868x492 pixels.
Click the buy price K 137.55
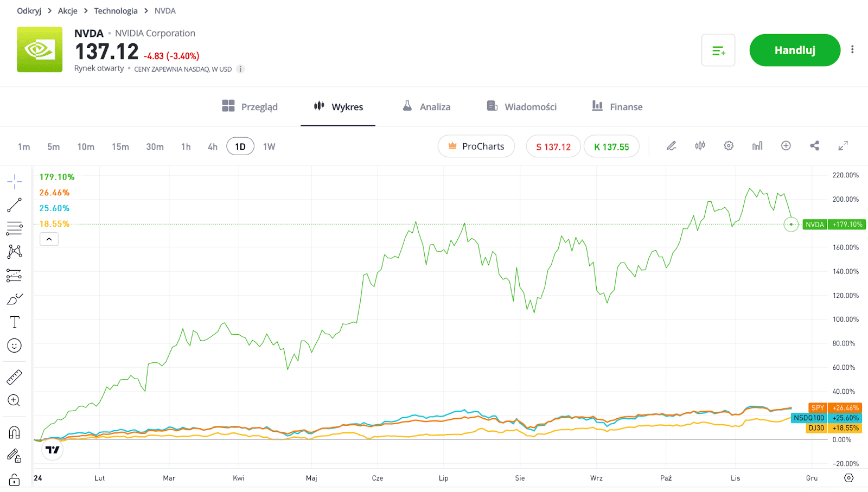(x=611, y=146)
